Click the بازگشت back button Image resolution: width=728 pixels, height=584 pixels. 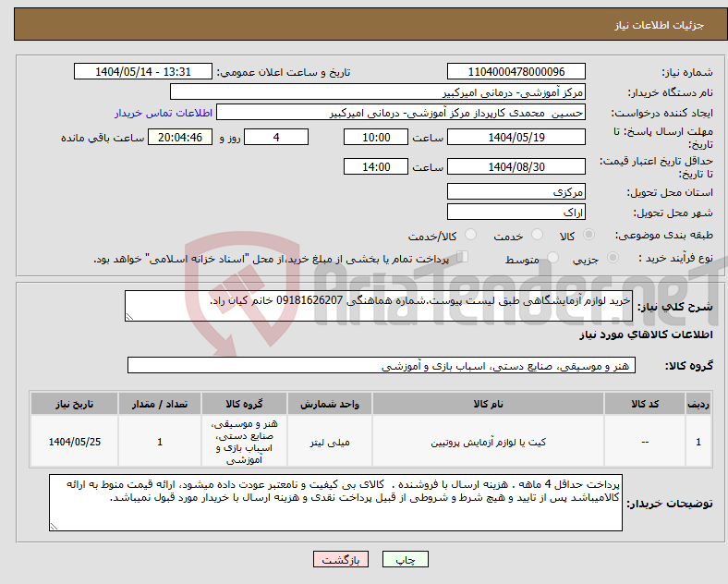pyautogui.click(x=341, y=559)
